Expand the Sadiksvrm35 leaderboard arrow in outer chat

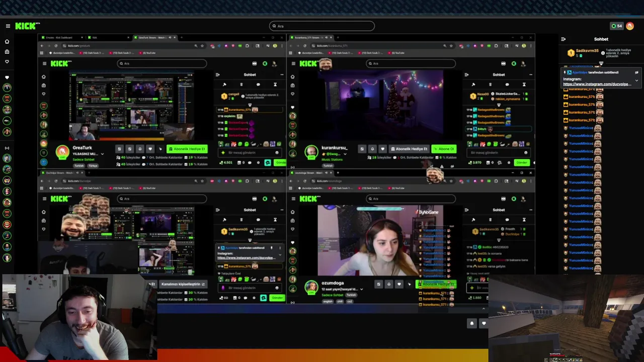click(601, 63)
